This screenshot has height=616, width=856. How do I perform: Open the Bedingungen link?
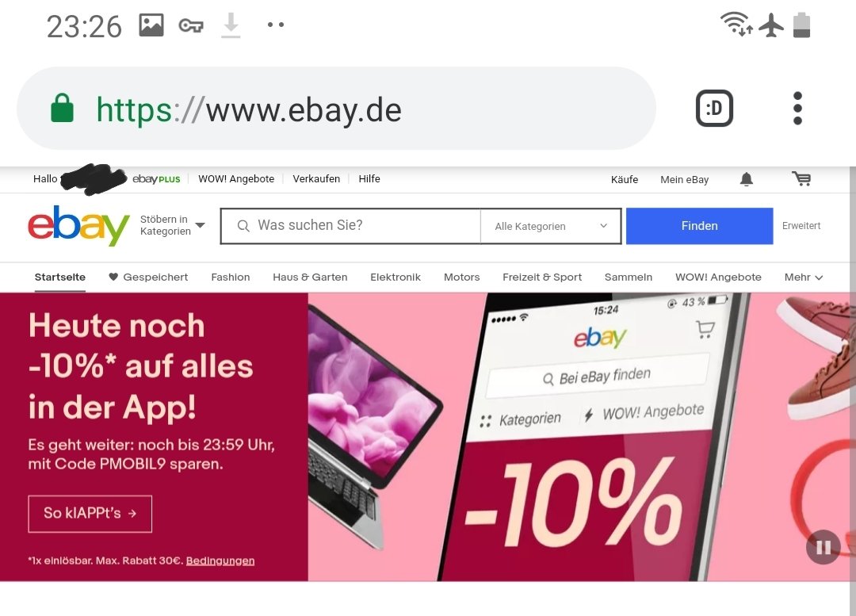pyautogui.click(x=220, y=561)
